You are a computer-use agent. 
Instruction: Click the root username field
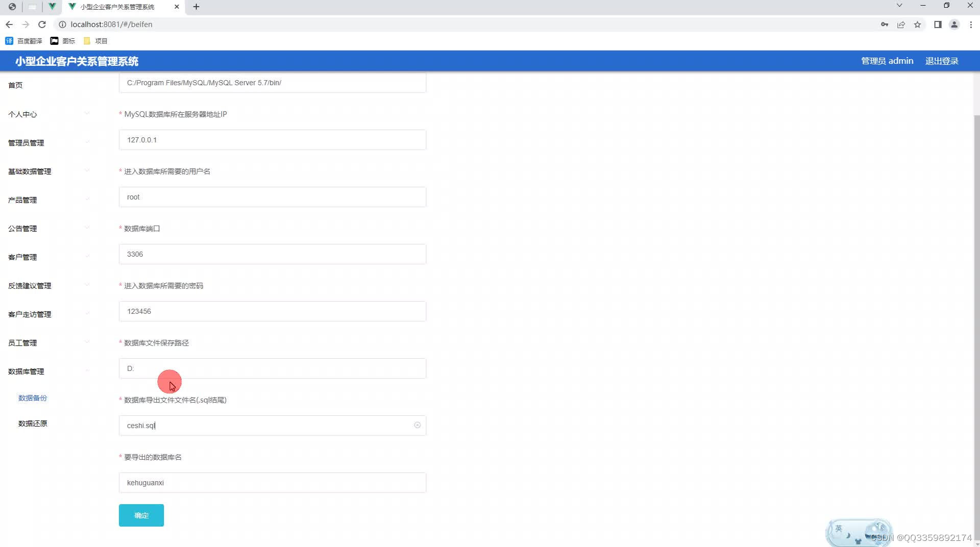(x=273, y=197)
